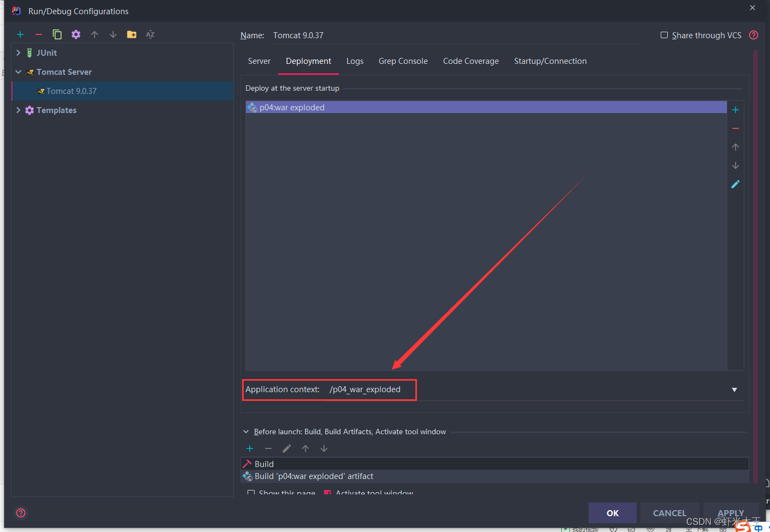Select p04:war exploded deployment entry
The width and height of the screenshot is (770, 532).
click(x=486, y=107)
